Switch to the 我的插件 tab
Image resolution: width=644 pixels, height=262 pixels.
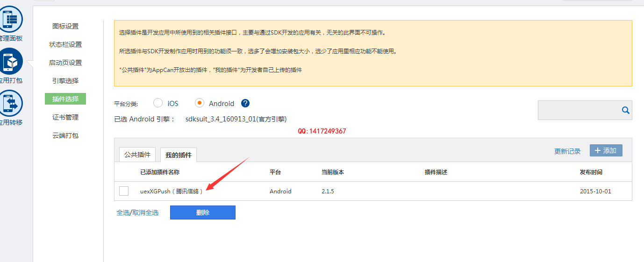point(179,155)
